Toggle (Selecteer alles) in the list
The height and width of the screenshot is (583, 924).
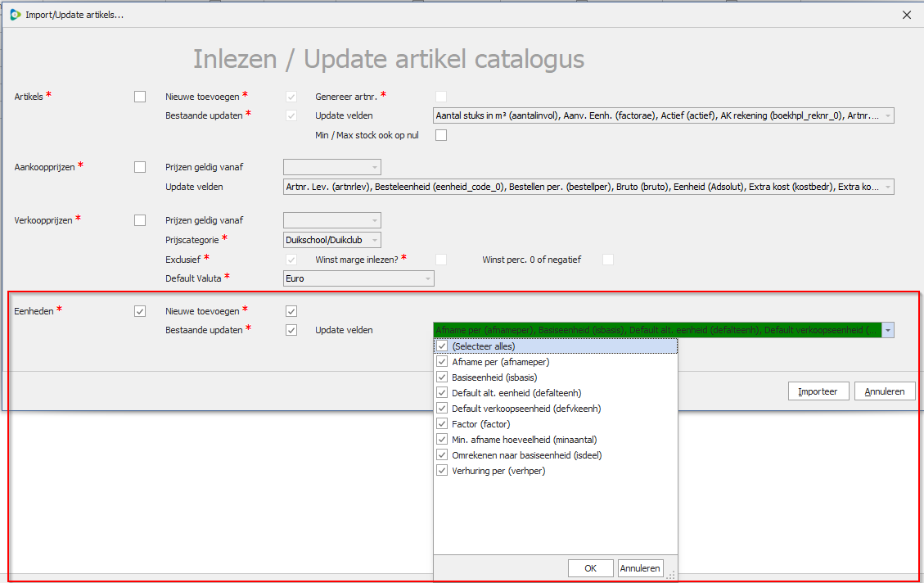pos(442,346)
